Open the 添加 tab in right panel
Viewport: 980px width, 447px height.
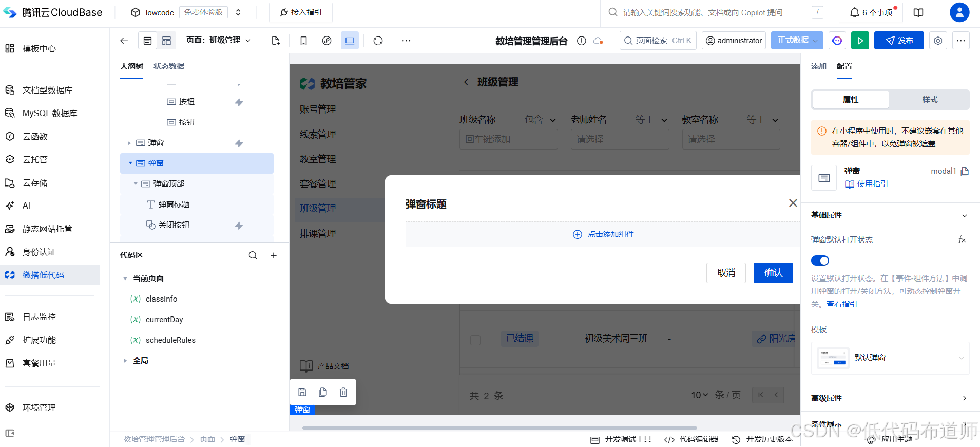click(x=818, y=66)
